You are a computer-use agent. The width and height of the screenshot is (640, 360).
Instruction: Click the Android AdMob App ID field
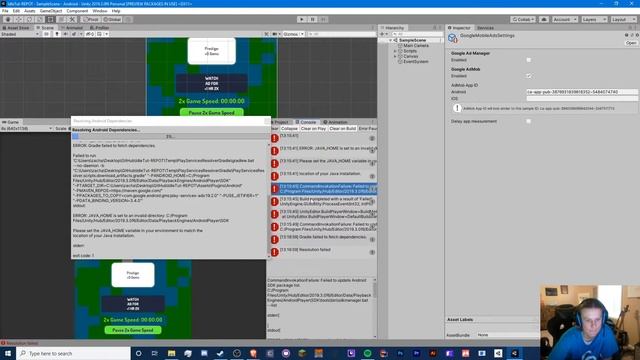pyautogui.click(x=582, y=92)
